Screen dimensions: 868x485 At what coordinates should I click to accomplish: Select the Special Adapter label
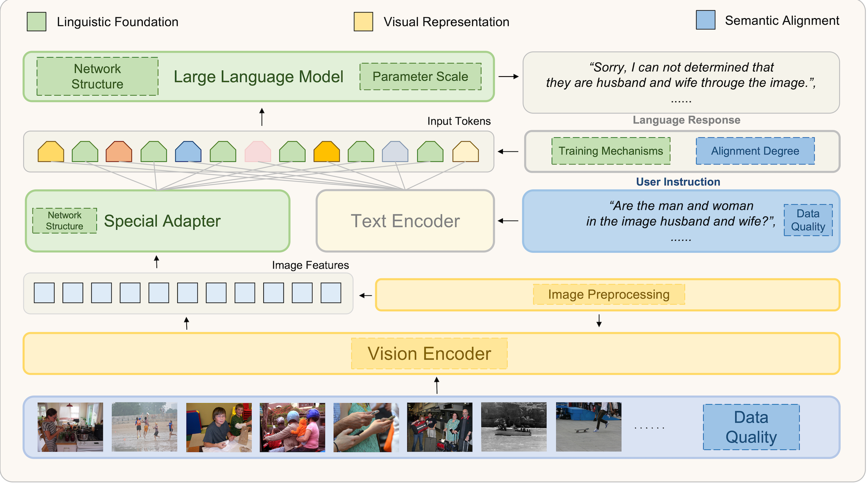coord(162,221)
